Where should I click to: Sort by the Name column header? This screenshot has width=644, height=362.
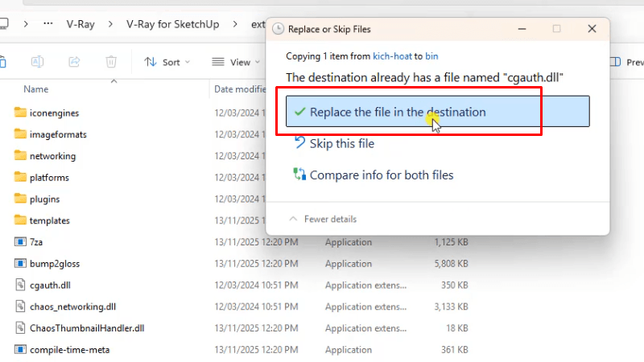(36, 89)
